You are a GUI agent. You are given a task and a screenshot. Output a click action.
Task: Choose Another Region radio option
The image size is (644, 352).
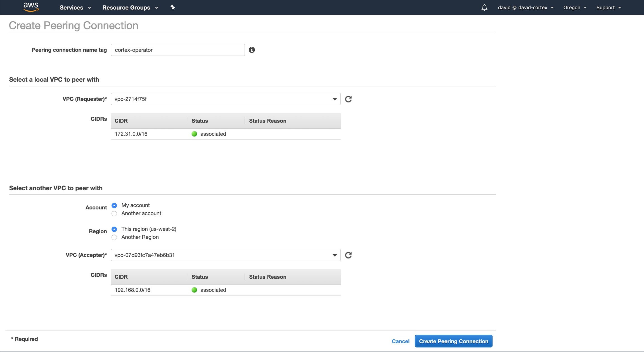click(x=114, y=237)
